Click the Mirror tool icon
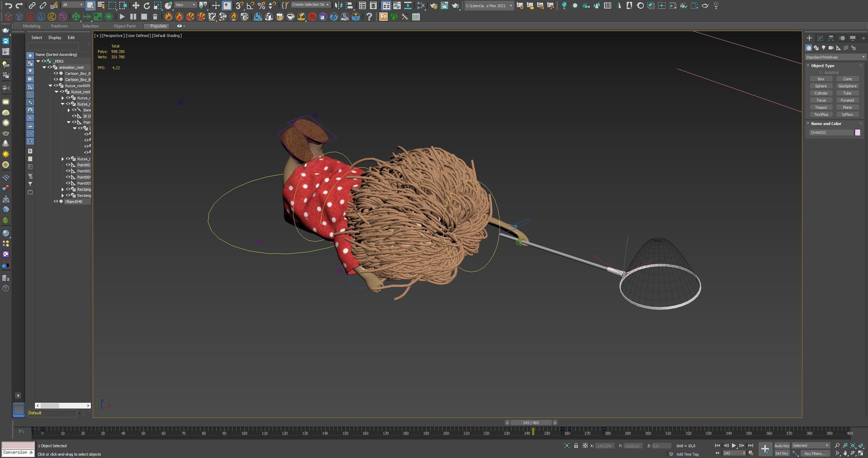This screenshot has height=458, width=868. coord(338,5)
